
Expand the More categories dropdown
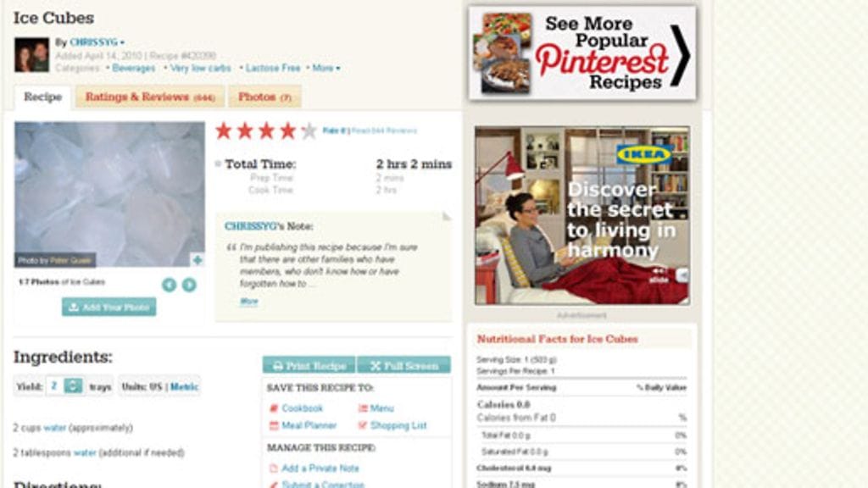326,68
